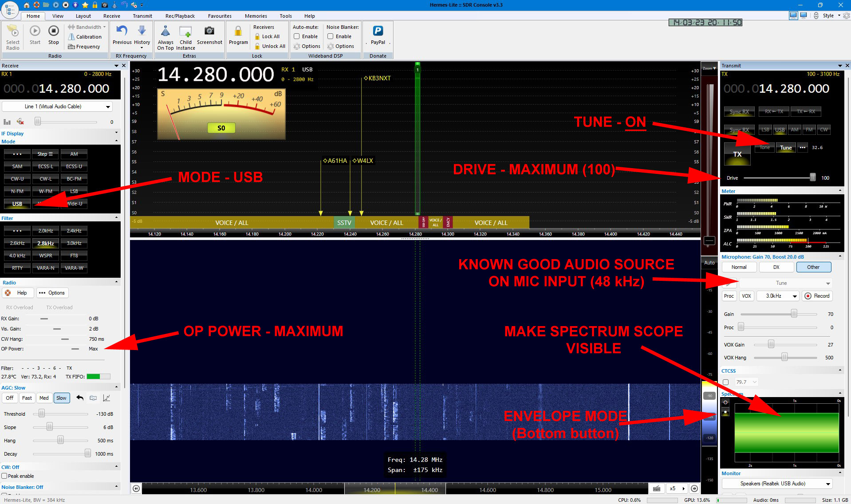Image resolution: width=851 pixels, height=504 pixels.
Task: Click the Stop radio icon
Action: (53, 31)
